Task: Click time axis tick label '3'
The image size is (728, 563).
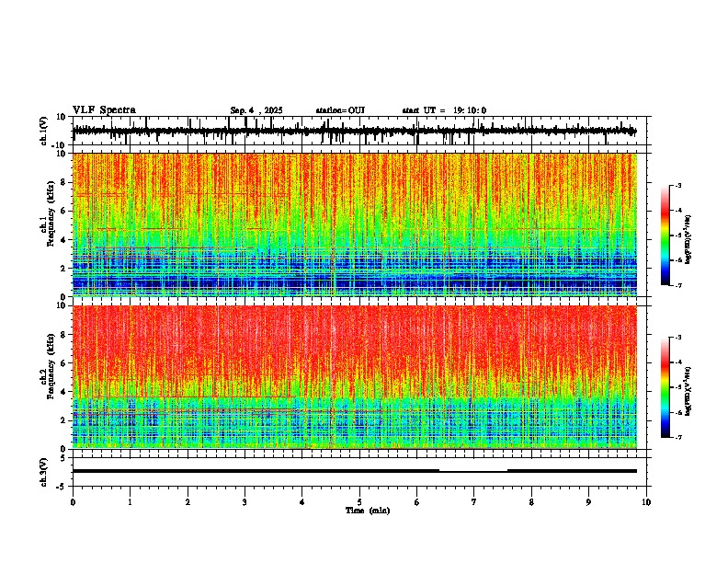Action: pos(245,502)
